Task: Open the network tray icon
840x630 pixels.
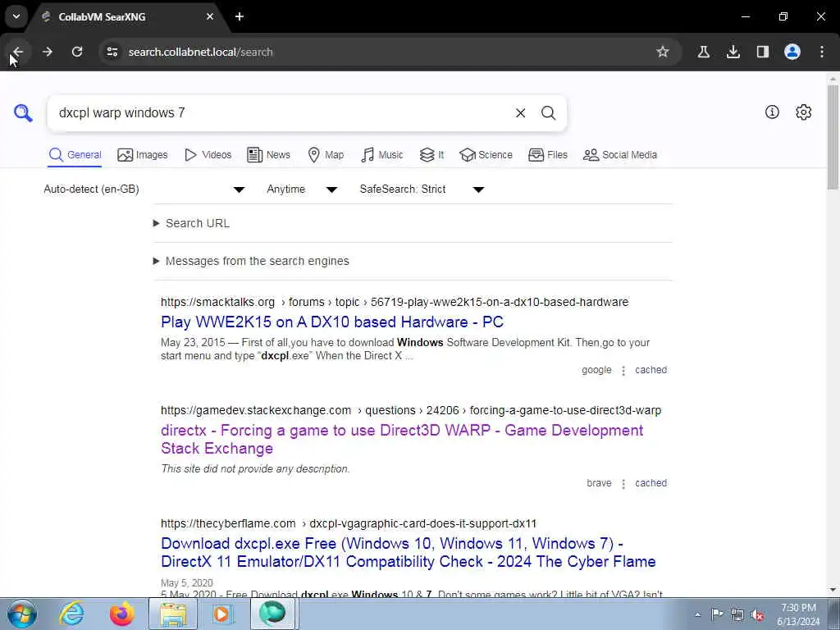Action: click(x=737, y=614)
